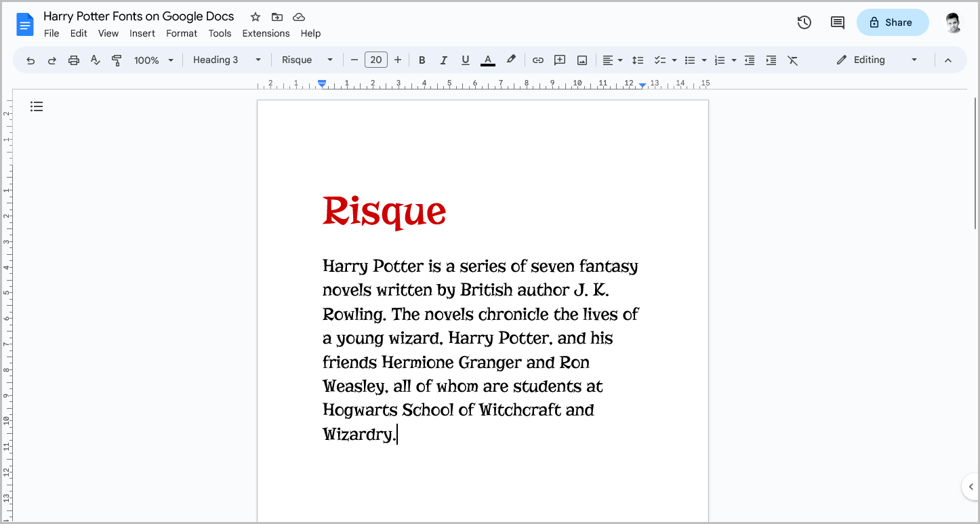Open the Extensions menu

click(x=266, y=33)
